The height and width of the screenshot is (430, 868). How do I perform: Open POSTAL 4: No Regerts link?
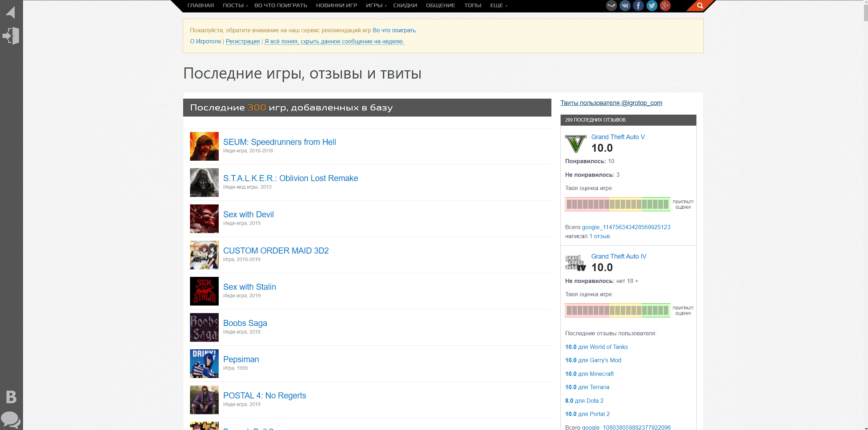(x=264, y=396)
